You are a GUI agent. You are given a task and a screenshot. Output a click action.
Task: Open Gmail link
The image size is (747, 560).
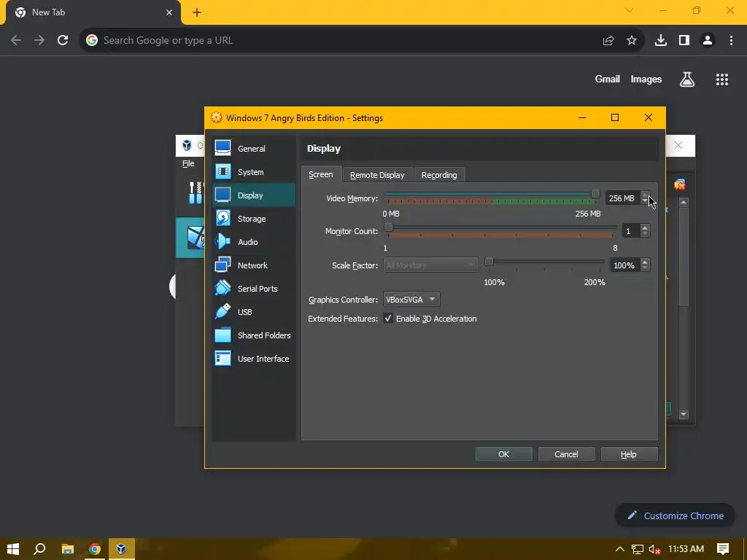(608, 79)
